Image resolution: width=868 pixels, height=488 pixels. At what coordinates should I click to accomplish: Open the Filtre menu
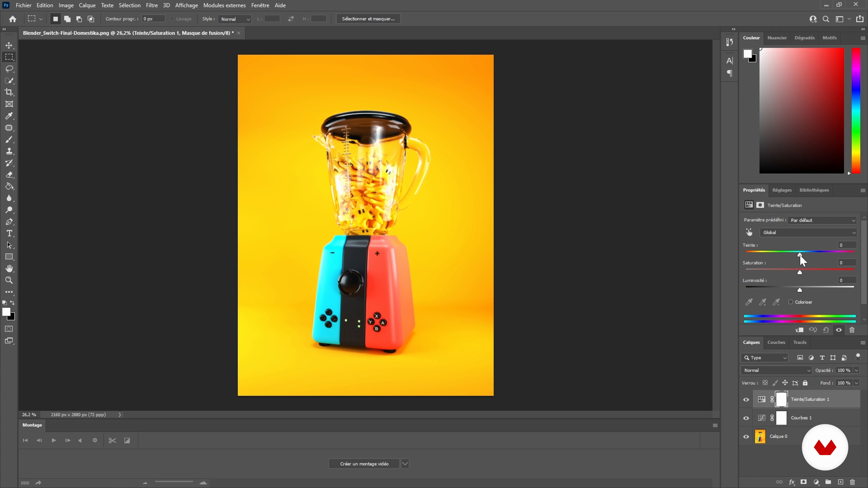tap(152, 5)
